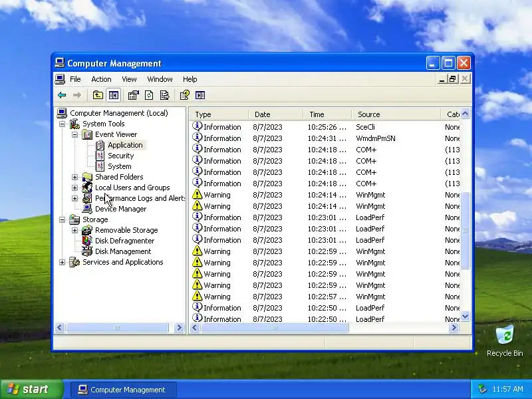
Task: Click the Help toolbar icon
Action: click(x=185, y=95)
